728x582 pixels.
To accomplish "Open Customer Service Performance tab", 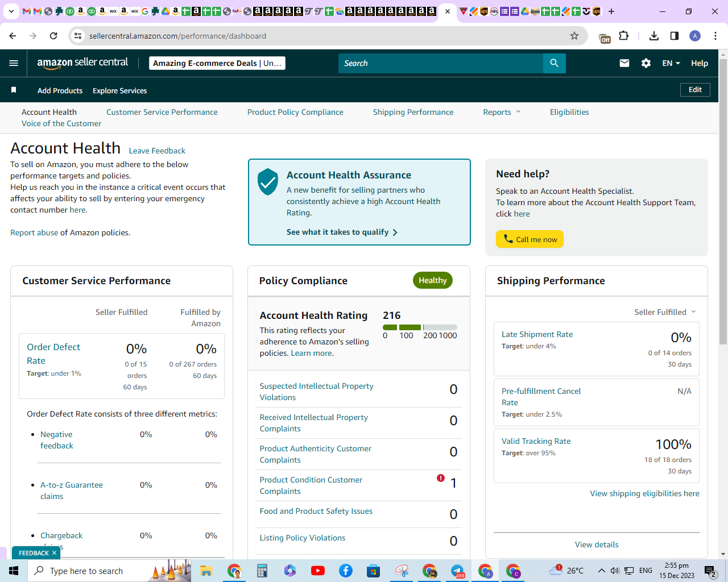I will 162,112.
